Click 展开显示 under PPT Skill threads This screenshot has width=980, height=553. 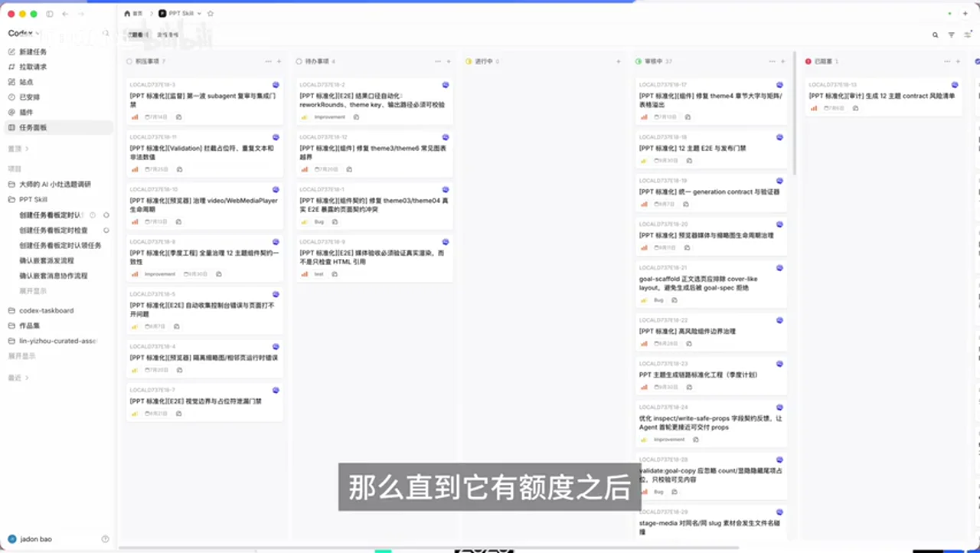click(x=32, y=291)
